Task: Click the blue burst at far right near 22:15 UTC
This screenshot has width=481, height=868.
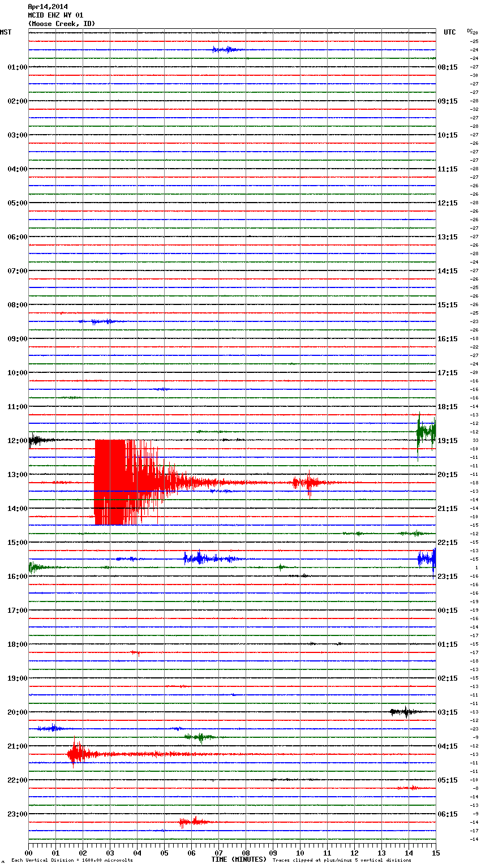Action: [x=427, y=558]
